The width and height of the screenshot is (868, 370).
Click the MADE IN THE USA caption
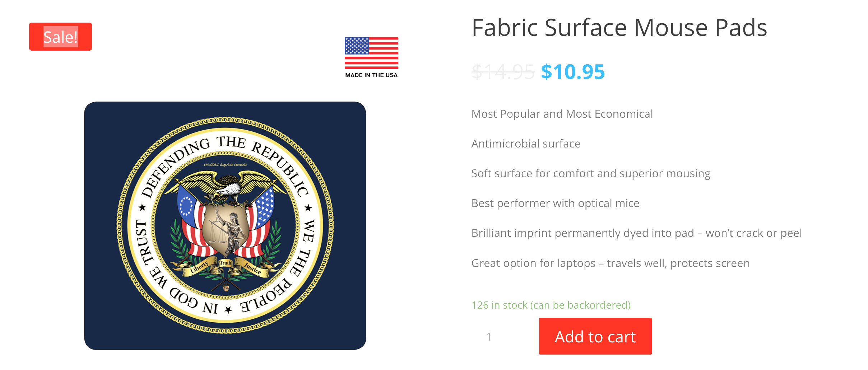pos(371,75)
